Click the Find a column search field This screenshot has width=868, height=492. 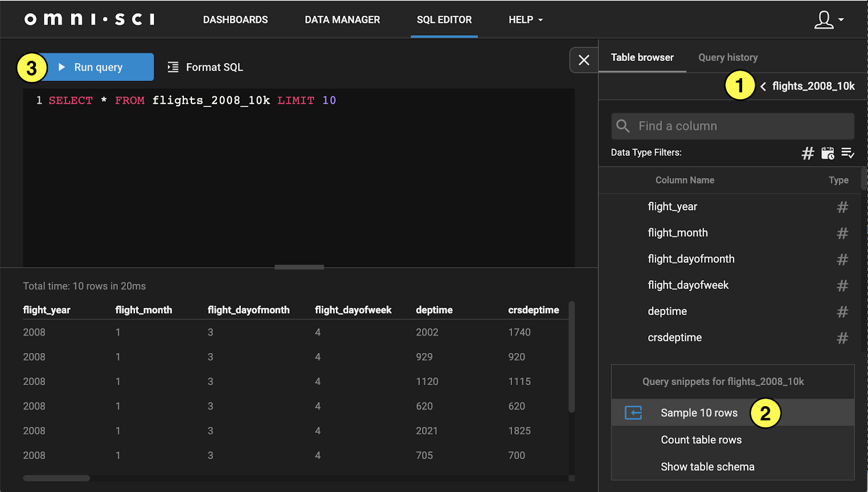[x=732, y=126]
